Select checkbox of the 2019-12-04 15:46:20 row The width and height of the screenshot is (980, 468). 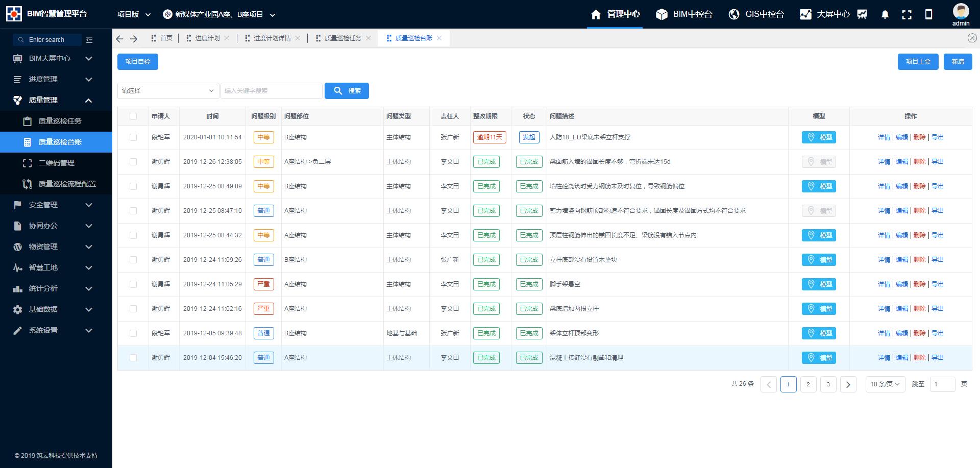pyautogui.click(x=133, y=358)
